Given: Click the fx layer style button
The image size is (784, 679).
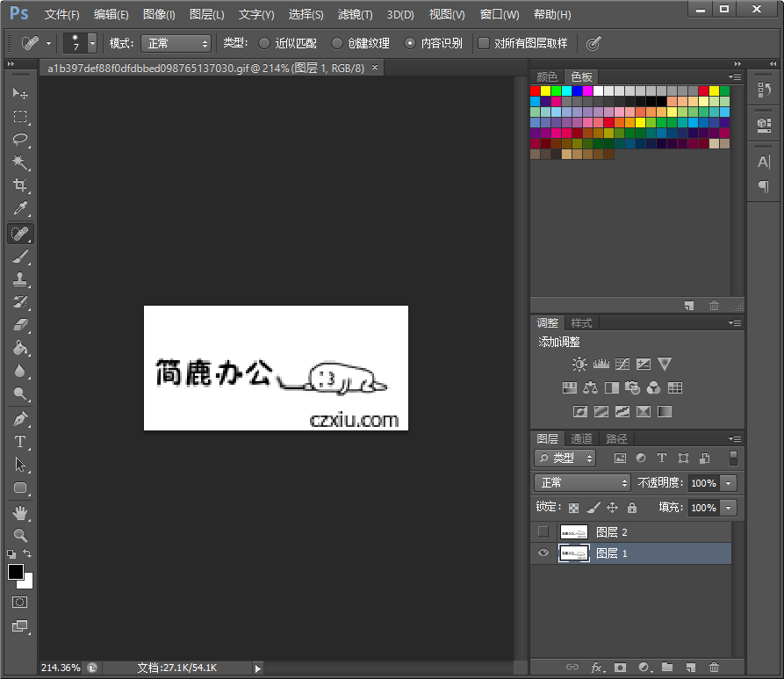Looking at the screenshot, I should (x=596, y=667).
